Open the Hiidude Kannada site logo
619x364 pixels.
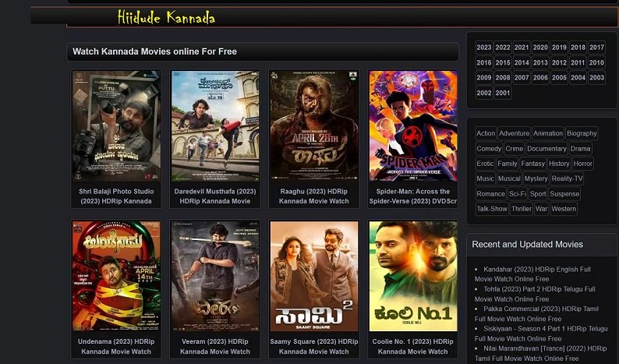[166, 18]
